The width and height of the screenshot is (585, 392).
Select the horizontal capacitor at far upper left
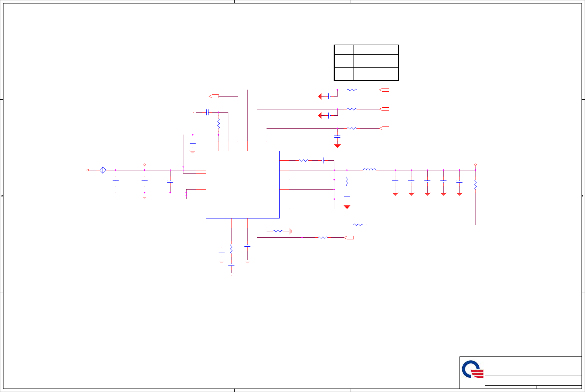[x=207, y=112]
